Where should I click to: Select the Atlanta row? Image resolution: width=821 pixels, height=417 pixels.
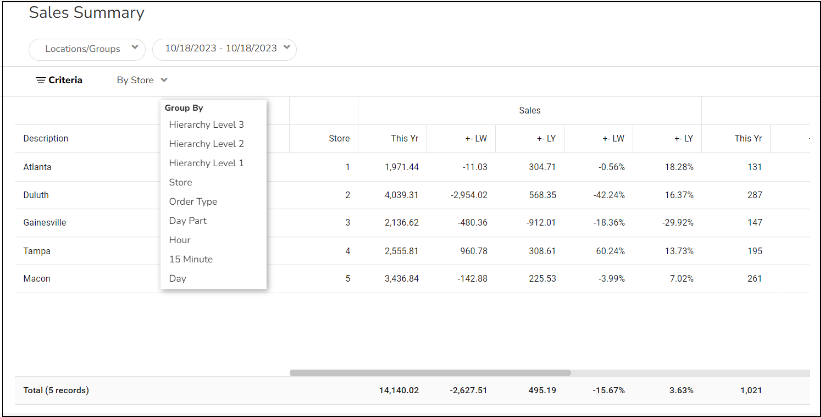[x=38, y=167]
